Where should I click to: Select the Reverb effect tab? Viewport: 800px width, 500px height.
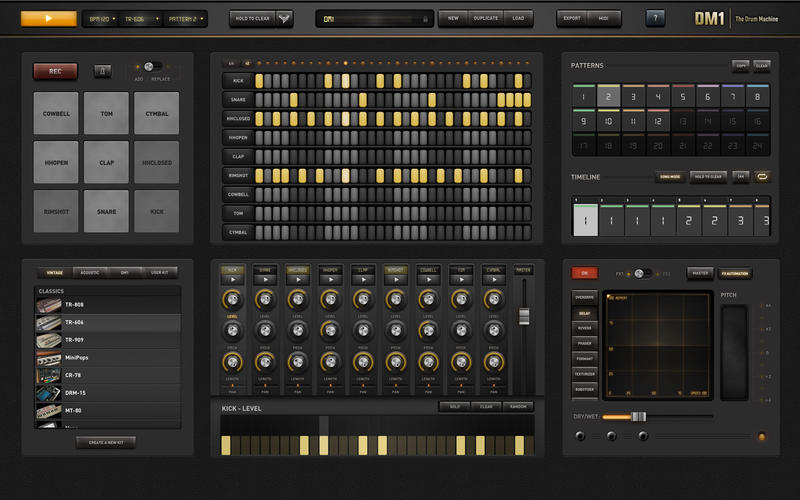coord(584,327)
